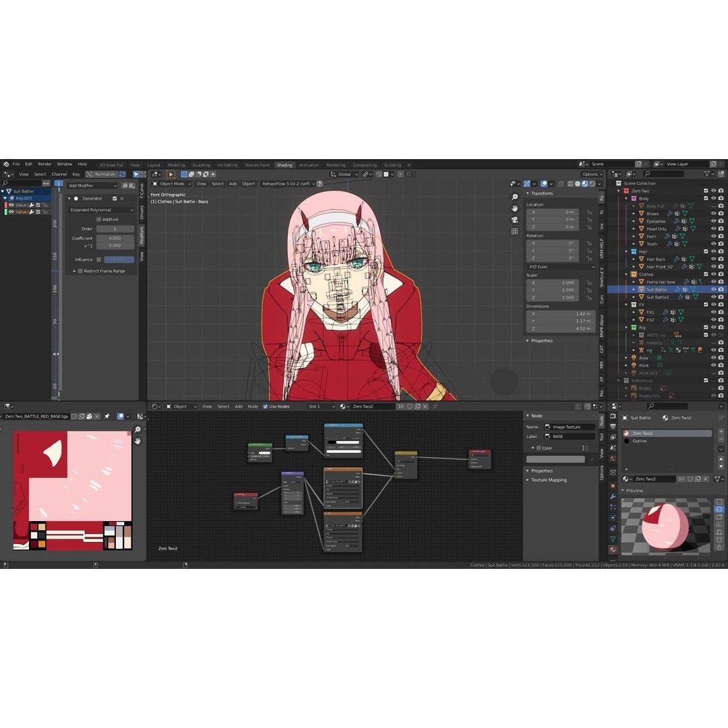The width and height of the screenshot is (728, 728).
Task: Hide Brows object in viewport
Action: tap(714, 214)
